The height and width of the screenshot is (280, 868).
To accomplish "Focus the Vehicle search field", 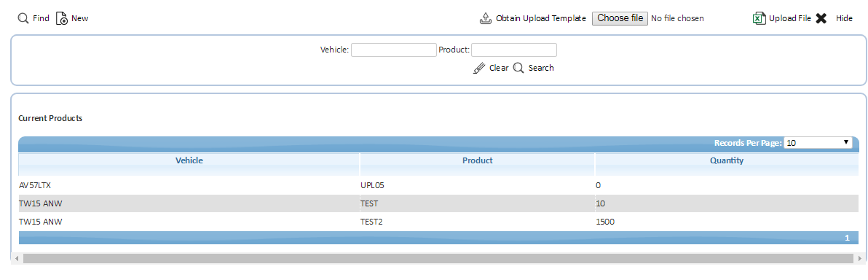I will click(x=394, y=50).
